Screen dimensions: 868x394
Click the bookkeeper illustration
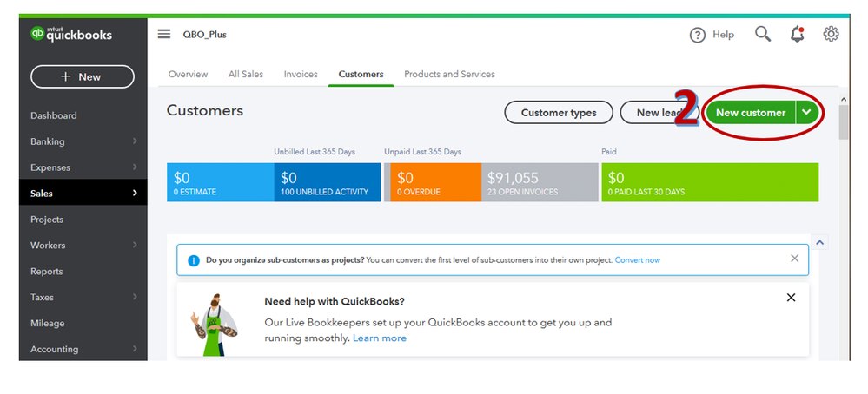click(215, 323)
